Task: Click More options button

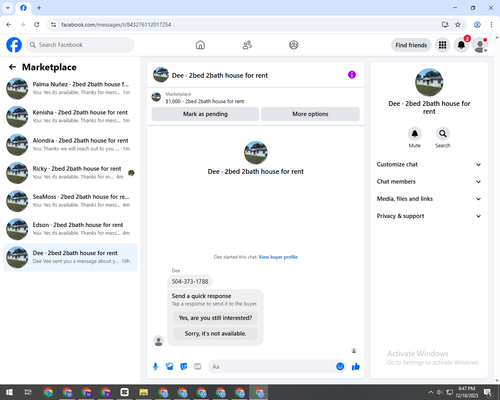Action: (310, 114)
